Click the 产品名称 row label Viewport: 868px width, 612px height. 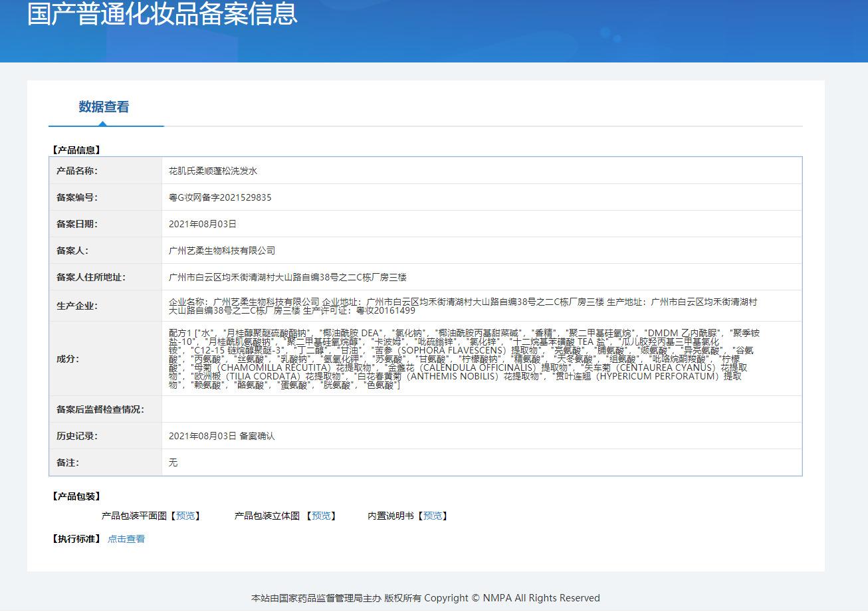[x=77, y=171]
